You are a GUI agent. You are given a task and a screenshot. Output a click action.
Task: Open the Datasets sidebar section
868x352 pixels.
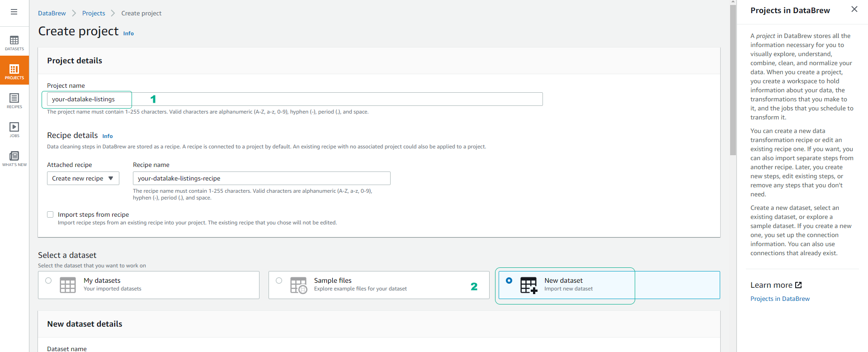pyautogui.click(x=14, y=43)
